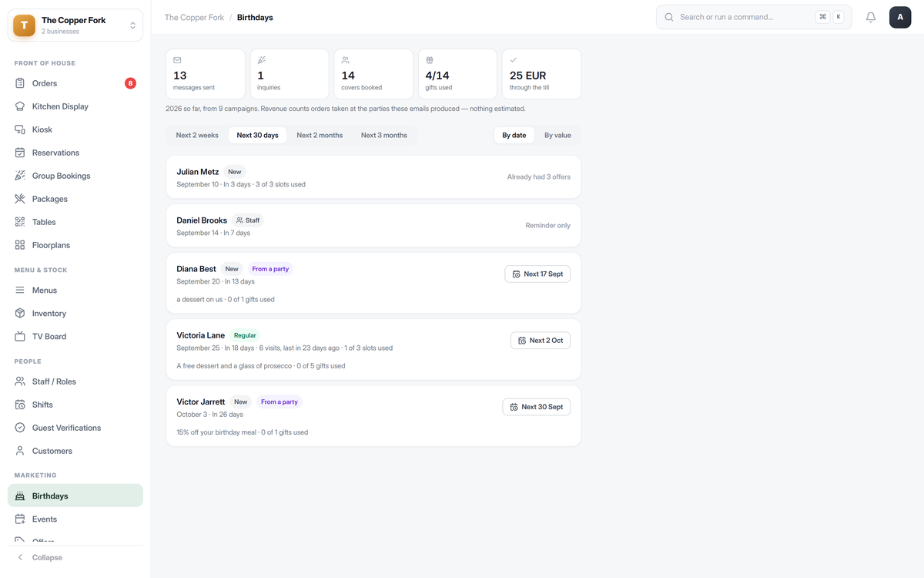The width and height of the screenshot is (924, 578).
Task: Click the gift icon on gifts used card
Action: point(430,60)
